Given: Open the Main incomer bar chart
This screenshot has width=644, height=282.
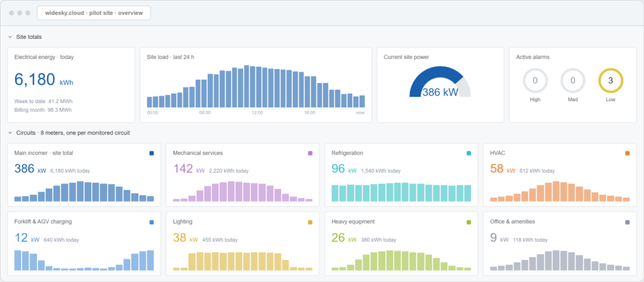Looking at the screenshot, I should [x=84, y=191].
